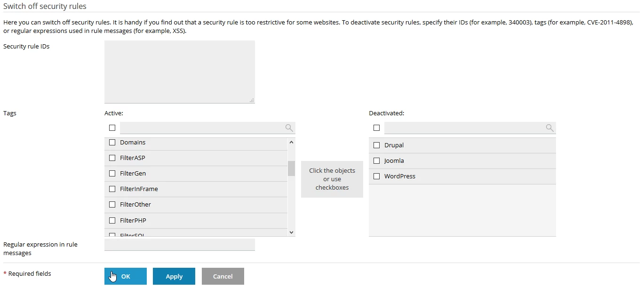Check the FilterInFrame checkbox

point(112,189)
